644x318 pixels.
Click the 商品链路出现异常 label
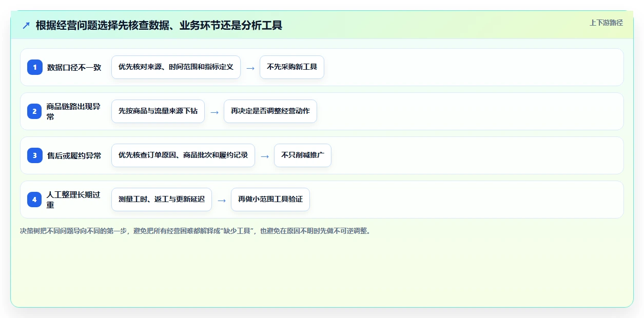click(74, 111)
